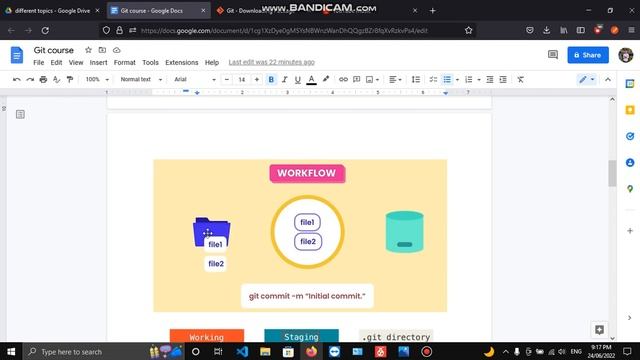The width and height of the screenshot is (640, 360).
Task: Open the Docs home icon
Action: pos(17,55)
